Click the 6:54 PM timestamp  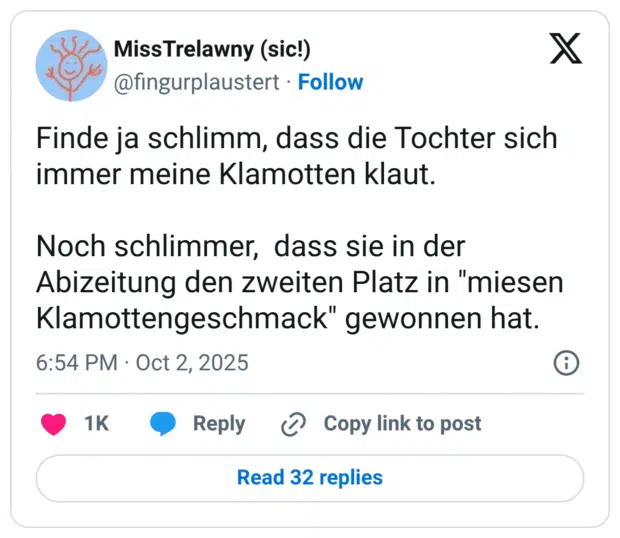point(76,362)
